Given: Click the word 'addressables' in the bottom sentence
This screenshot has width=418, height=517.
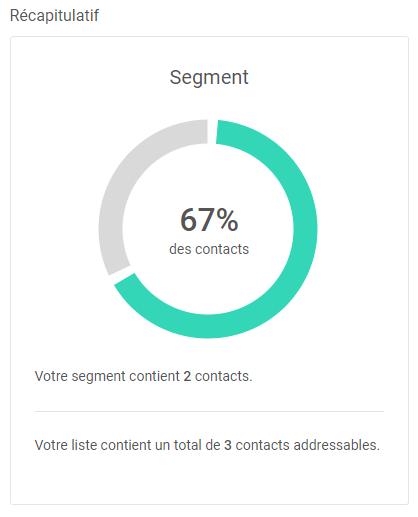Looking at the screenshot, I should point(337,445).
